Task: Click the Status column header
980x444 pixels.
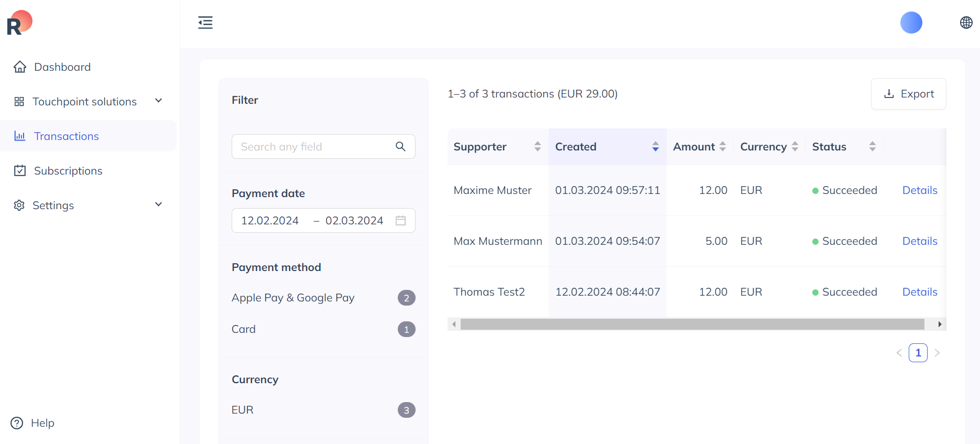Action: tap(844, 147)
